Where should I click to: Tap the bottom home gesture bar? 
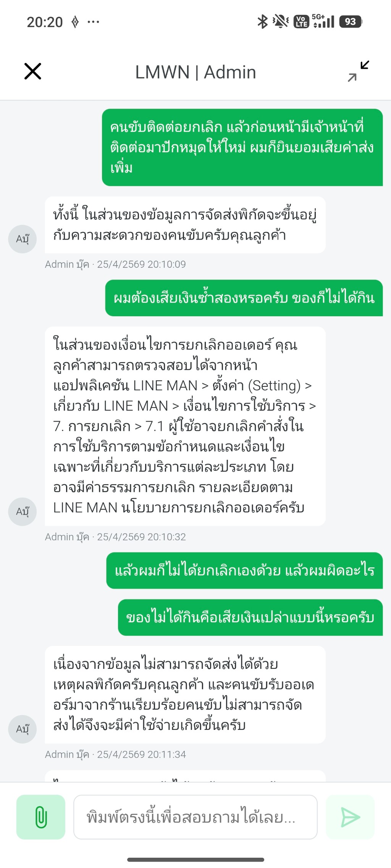[x=195, y=860]
